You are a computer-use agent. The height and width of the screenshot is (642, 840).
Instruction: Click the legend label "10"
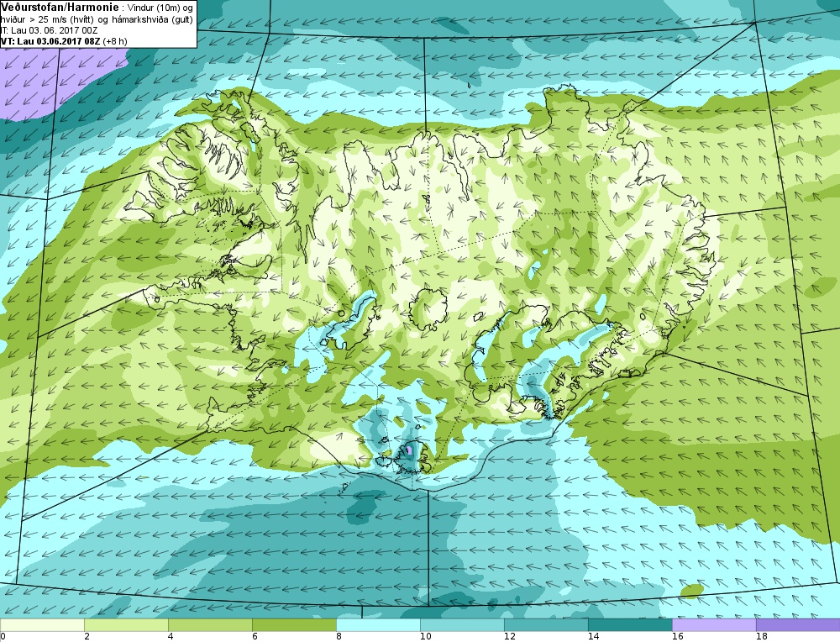[x=425, y=636]
